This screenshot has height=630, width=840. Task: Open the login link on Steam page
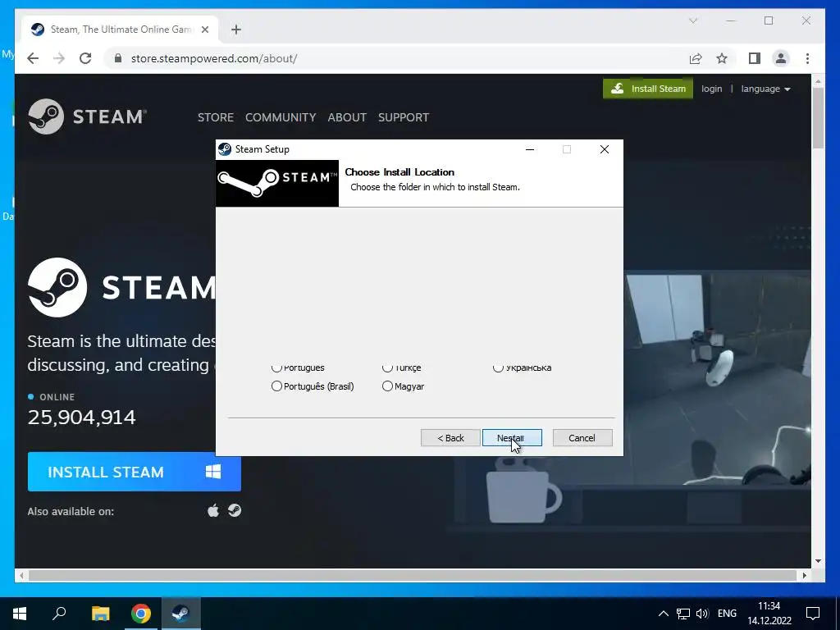711,89
